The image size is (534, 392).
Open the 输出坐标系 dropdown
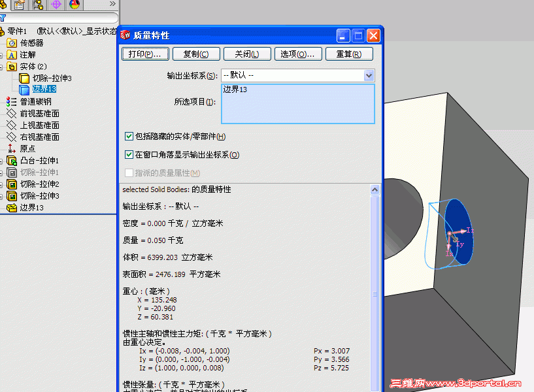[x=369, y=75]
